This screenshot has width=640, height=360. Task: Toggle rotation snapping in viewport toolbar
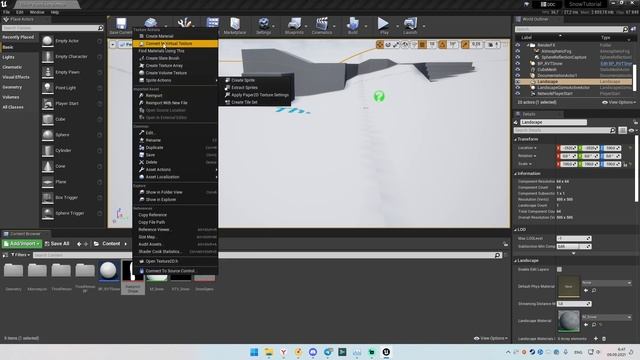pyautogui.click(x=442, y=44)
